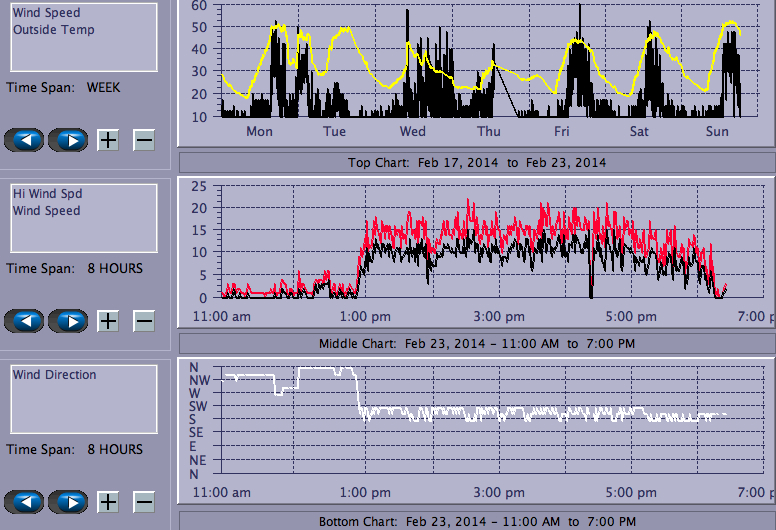
Task: Click the Top Chart date range bar
Action: tap(476, 162)
